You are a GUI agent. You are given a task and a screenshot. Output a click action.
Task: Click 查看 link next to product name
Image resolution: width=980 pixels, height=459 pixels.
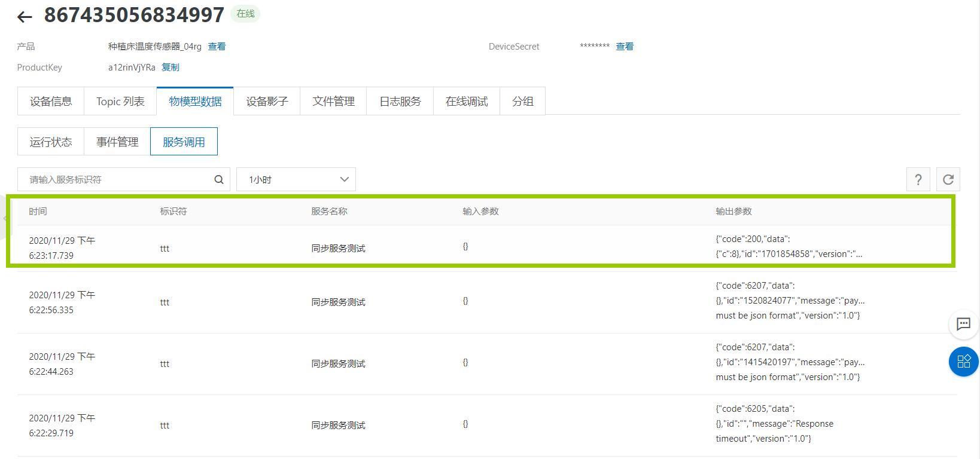[x=217, y=47]
